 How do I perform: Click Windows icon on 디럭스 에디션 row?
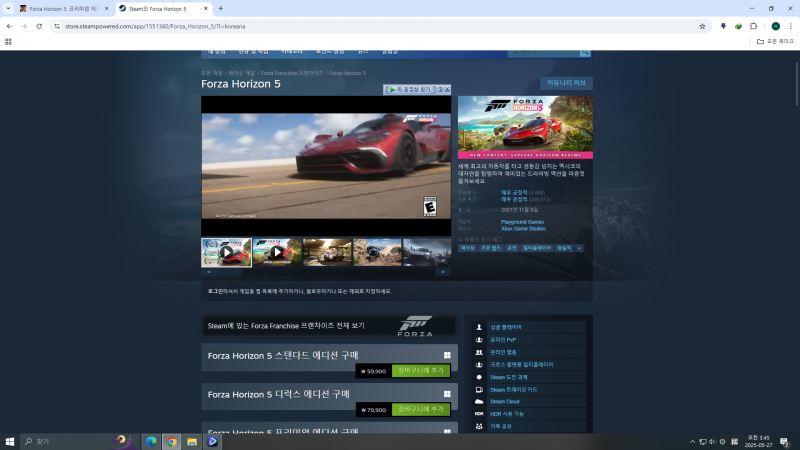point(447,394)
